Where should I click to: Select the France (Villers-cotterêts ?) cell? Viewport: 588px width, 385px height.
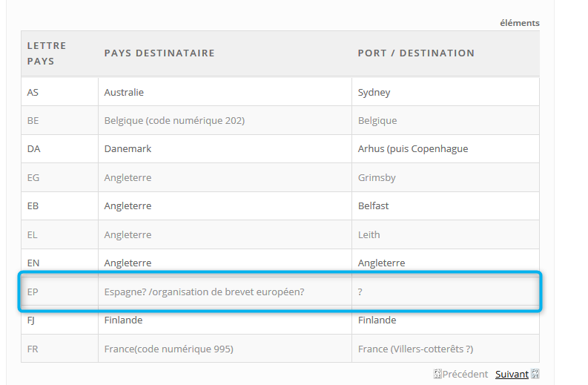(415, 349)
